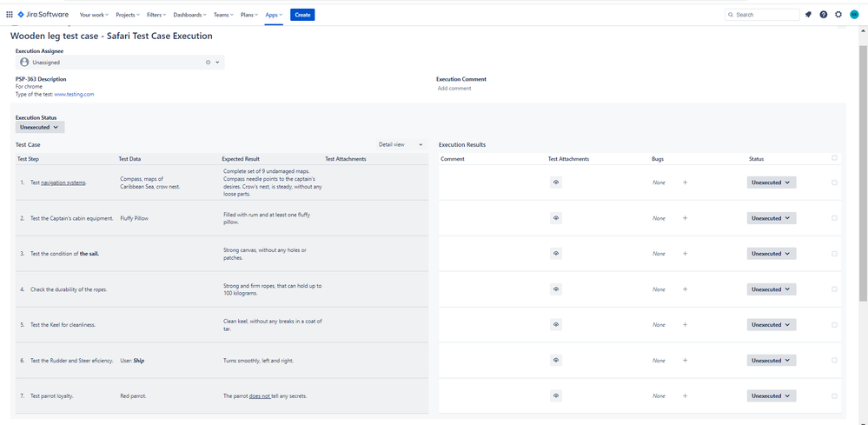Change status of the ropes step
The width and height of the screenshot is (868, 425).
coord(772,289)
